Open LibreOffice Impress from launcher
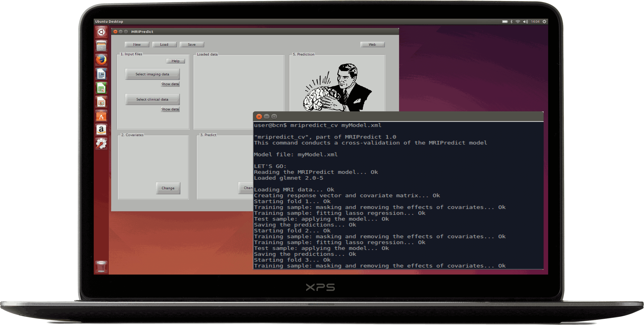The height and width of the screenshot is (325, 644). (101, 102)
